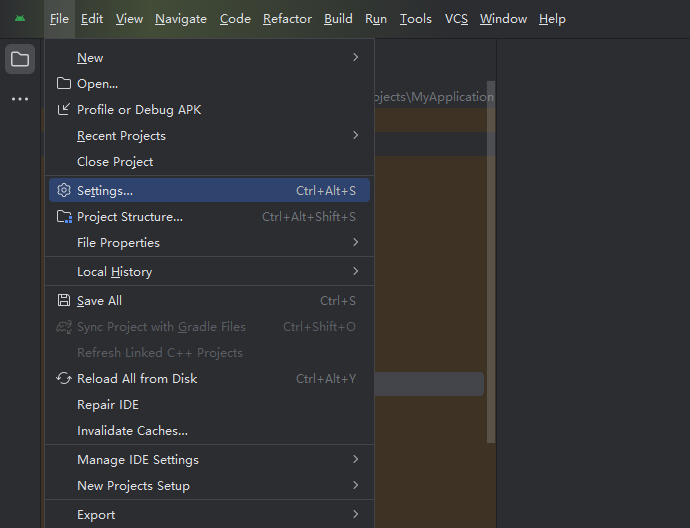Click the folder icon beside Open...
The image size is (690, 528).
coord(64,83)
